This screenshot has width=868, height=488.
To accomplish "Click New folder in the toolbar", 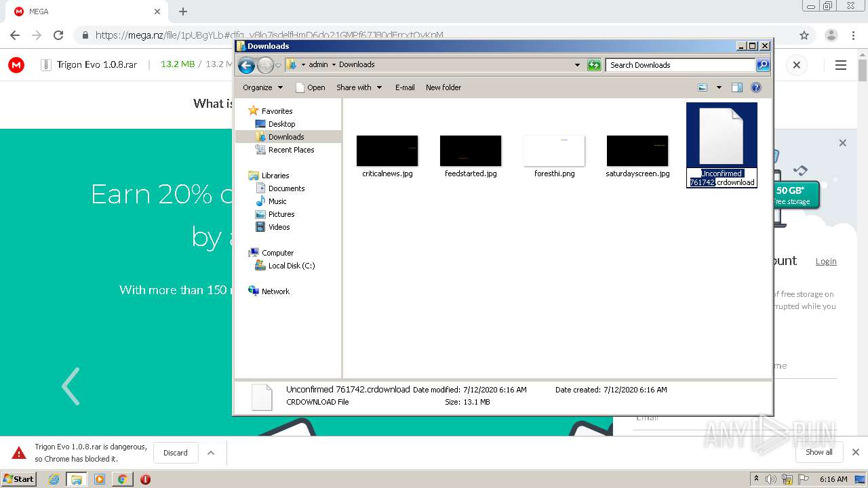I will click(x=443, y=87).
